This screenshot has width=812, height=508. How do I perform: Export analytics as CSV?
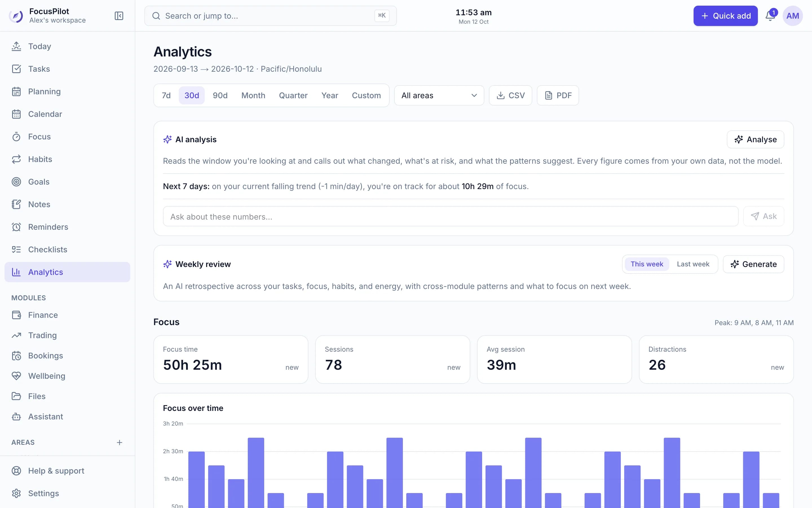pos(510,95)
